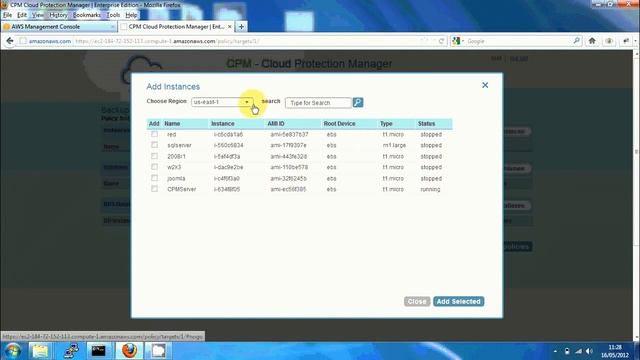Screen dimensions: 640x360
Task: Tick the checkbox for w2k3
Action: point(154,167)
